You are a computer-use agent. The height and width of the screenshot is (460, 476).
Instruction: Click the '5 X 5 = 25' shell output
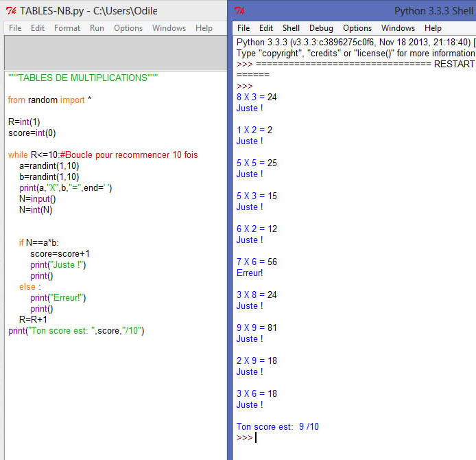(257, 163)
